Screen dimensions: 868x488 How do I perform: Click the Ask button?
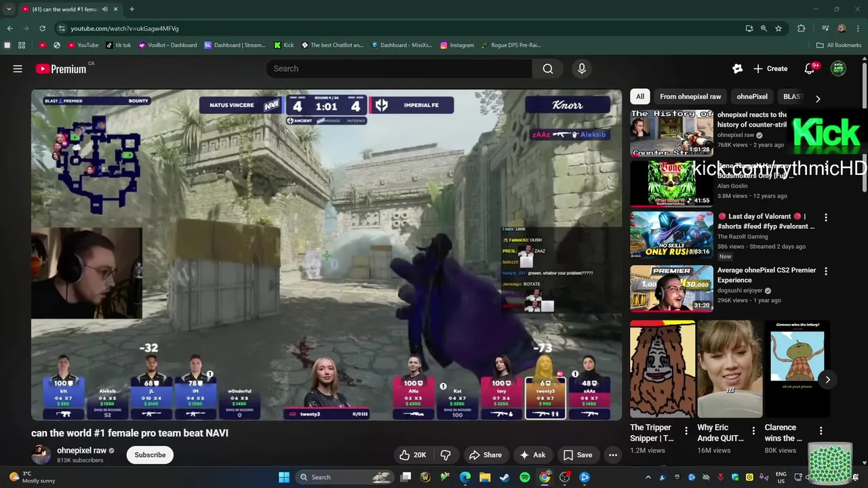[x=532, y=455]
